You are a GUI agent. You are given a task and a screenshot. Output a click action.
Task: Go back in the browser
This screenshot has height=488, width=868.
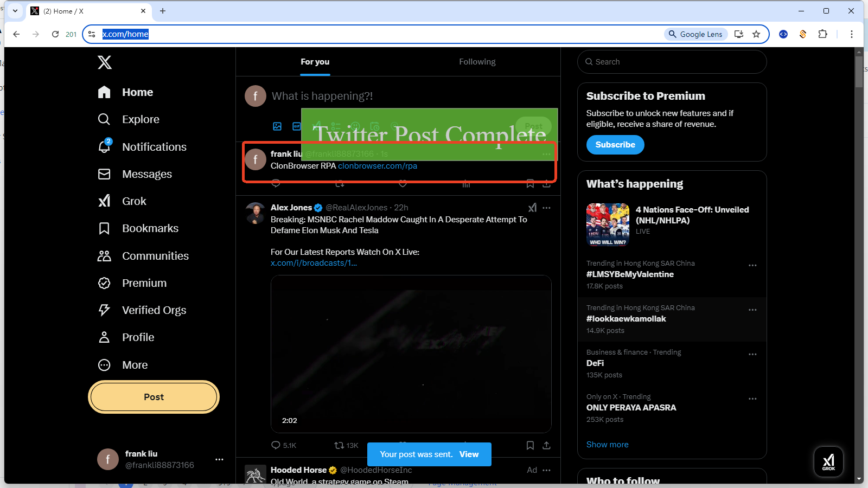[x=16, y=34]
